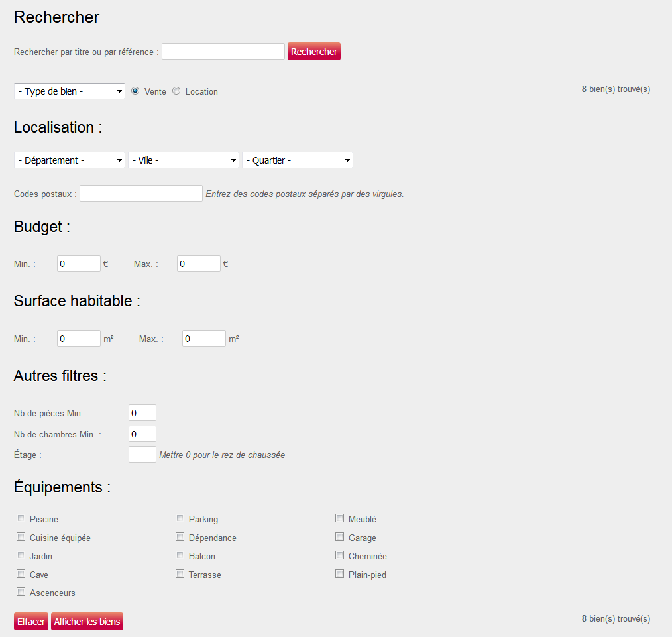Image resolution: width=672 pixels, height=637 pixels.
Task: Check the Balcon option
Action: [180, 555]
